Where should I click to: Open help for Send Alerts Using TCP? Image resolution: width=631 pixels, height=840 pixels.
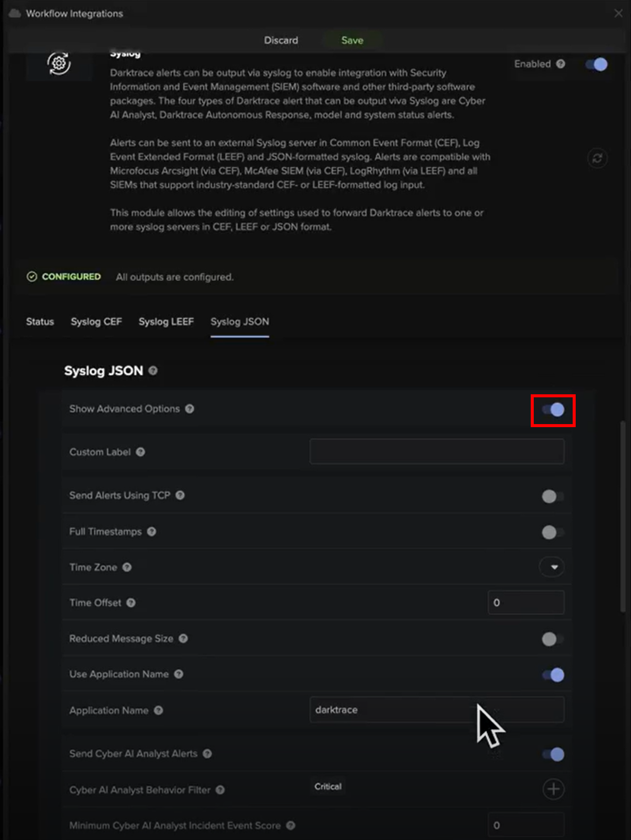click(x=180, y=495)
